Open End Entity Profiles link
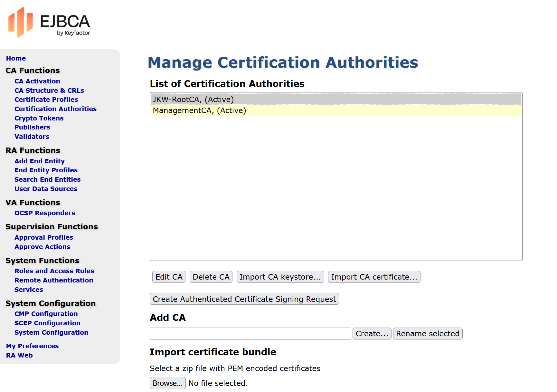Image resolution: width=557 pixels, height=392 pixels. pos(46,170)
